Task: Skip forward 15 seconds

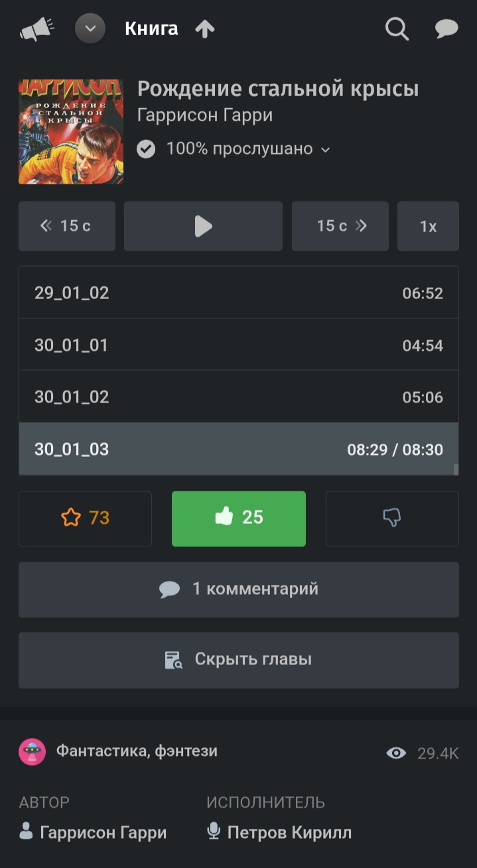Action: (340, 226)
